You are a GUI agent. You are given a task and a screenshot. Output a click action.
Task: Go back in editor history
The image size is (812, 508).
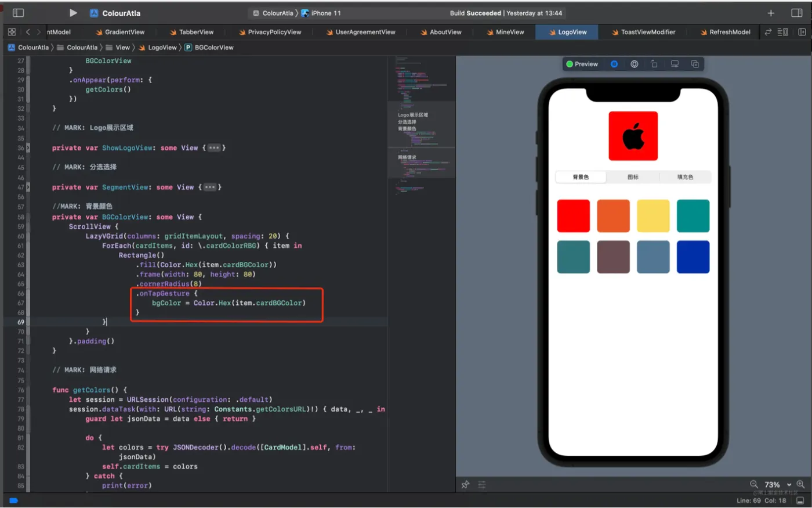pos(28,32)
